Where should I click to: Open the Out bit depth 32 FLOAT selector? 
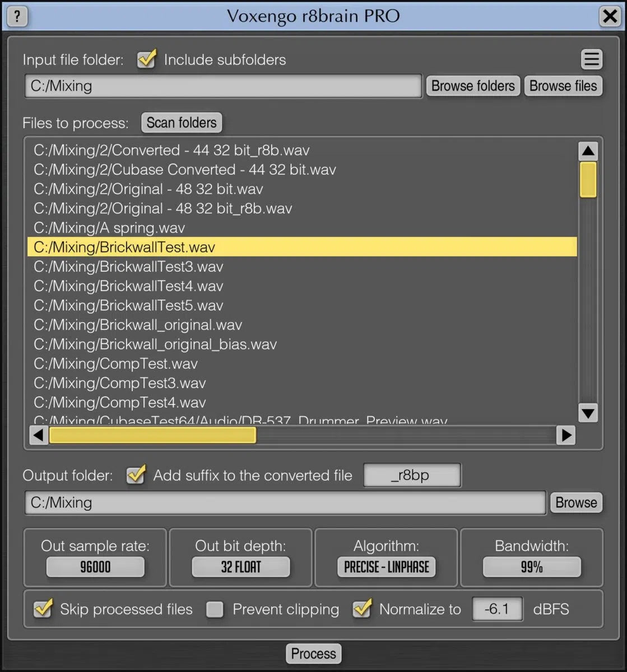(x=240, y=567)
